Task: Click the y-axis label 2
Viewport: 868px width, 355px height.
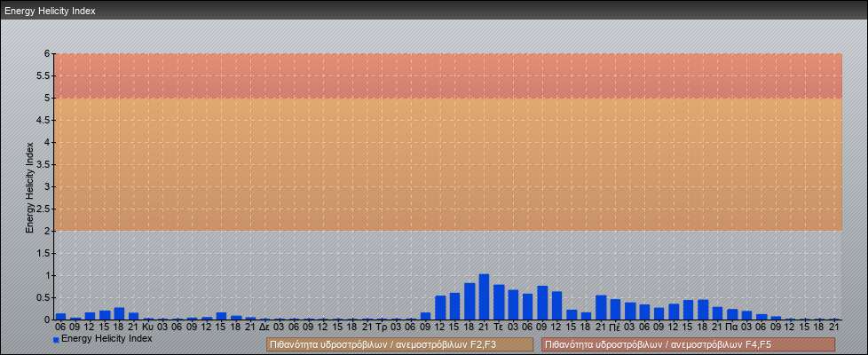Action: tap(45, 231)
